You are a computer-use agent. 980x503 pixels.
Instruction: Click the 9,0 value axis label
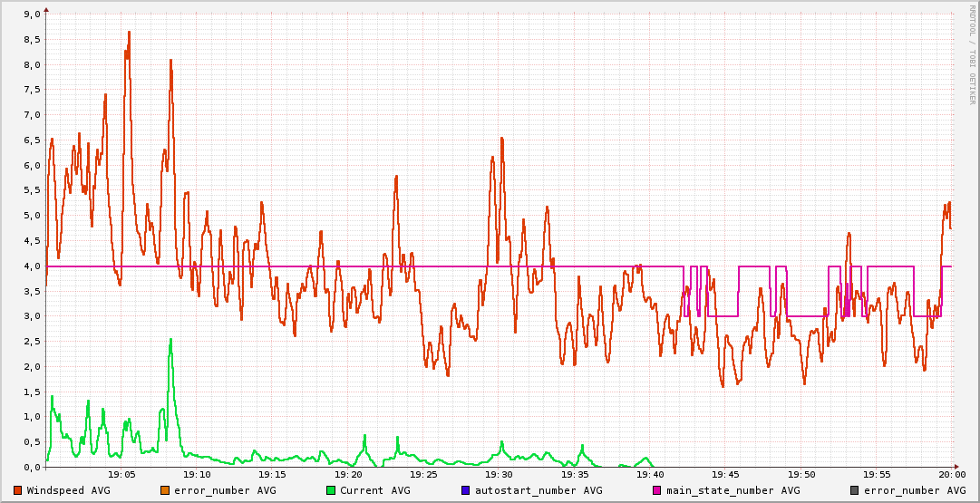click(x=32, y=14)
